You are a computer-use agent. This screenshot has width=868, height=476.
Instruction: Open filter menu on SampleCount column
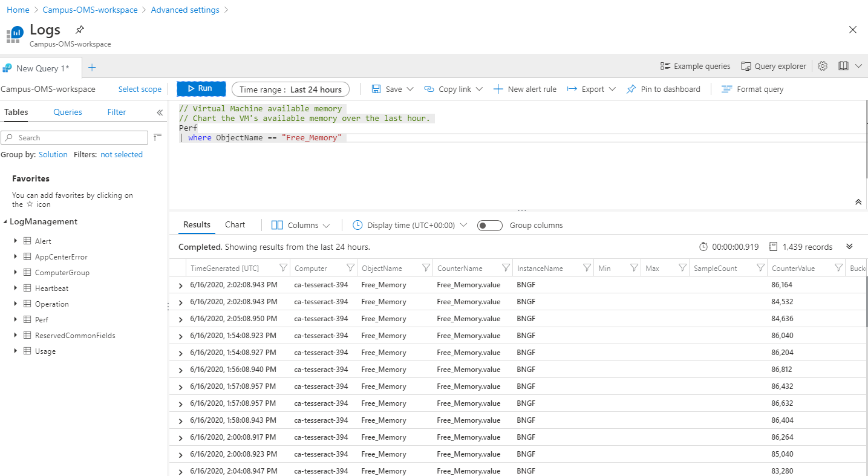tap(760, 268)
